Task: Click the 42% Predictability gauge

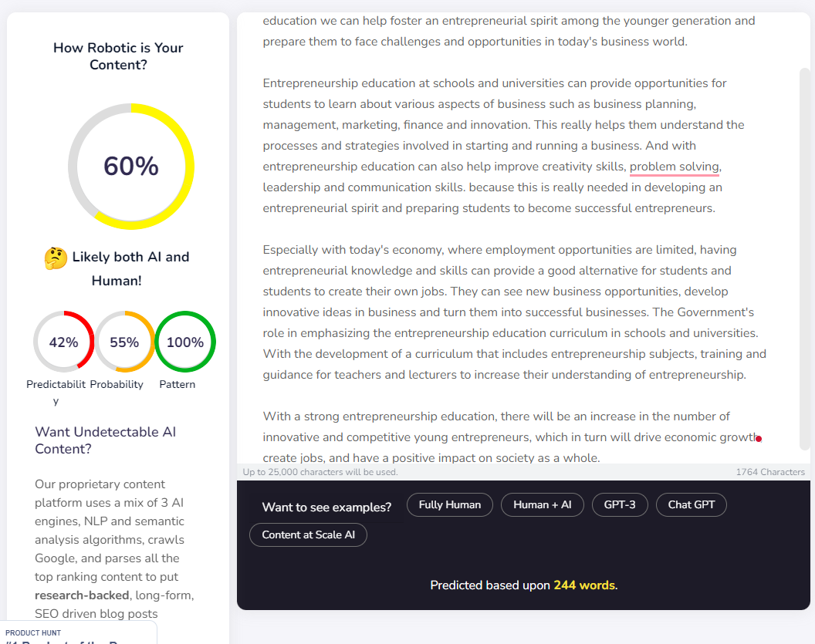Action: [64, 342]
